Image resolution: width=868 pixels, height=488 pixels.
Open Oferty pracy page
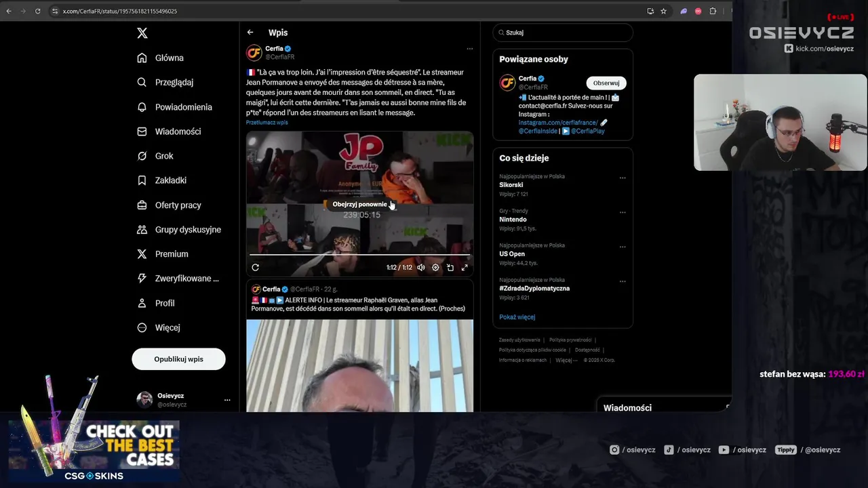point(169,205)
